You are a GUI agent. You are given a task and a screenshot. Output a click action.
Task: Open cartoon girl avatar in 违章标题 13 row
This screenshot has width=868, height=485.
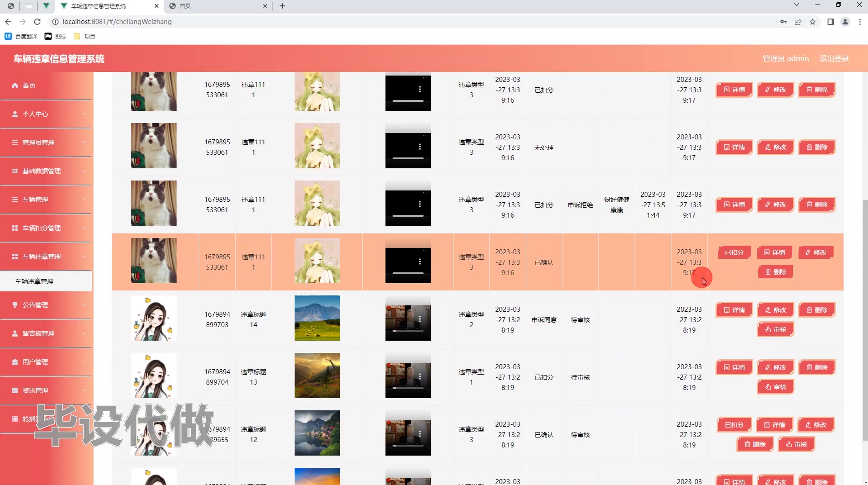(154, 376)
